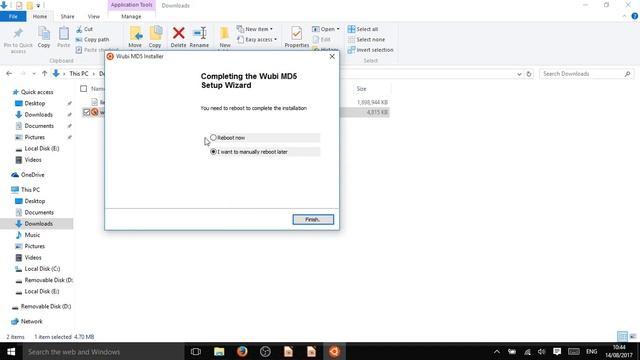Open Network in navigation pane
640x360 pixels.
click(x=31, y=322)
